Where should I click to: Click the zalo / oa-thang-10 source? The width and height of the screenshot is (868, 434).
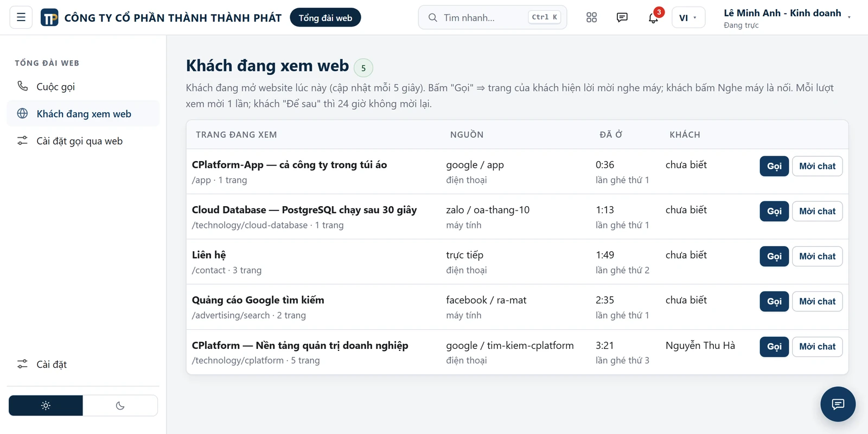[488, 210]
